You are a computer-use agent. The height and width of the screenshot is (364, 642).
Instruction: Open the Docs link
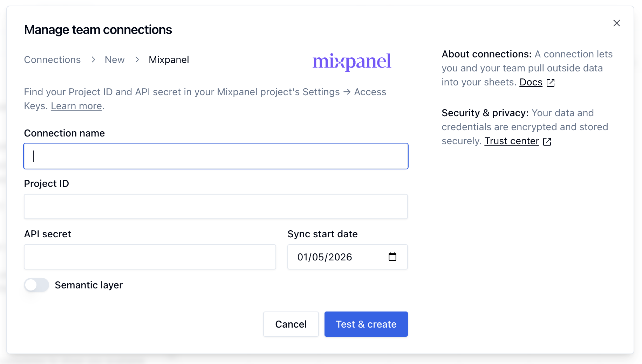coord(531,82)
